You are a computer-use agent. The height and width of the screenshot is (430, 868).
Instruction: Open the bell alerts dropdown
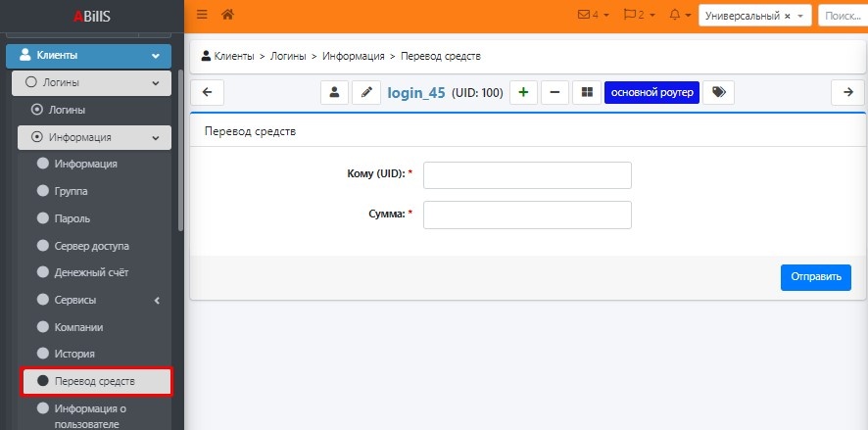click(x=680, y=16)
